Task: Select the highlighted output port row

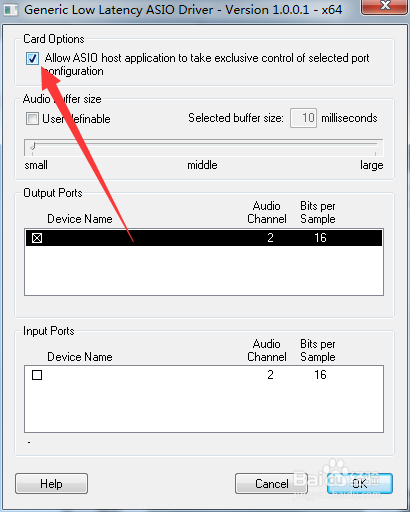Action: 204,238
